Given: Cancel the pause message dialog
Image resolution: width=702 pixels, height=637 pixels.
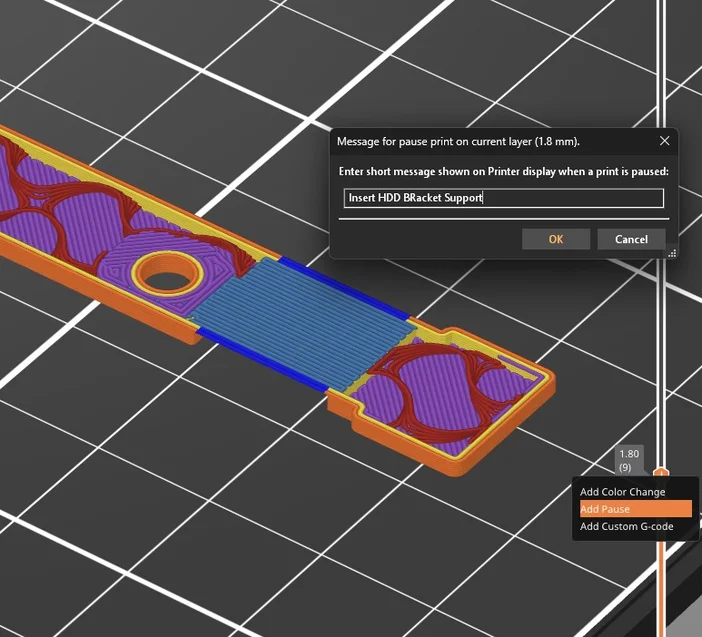Looking at the screenshot, I should pyautogui.click(x=631, y=239).
